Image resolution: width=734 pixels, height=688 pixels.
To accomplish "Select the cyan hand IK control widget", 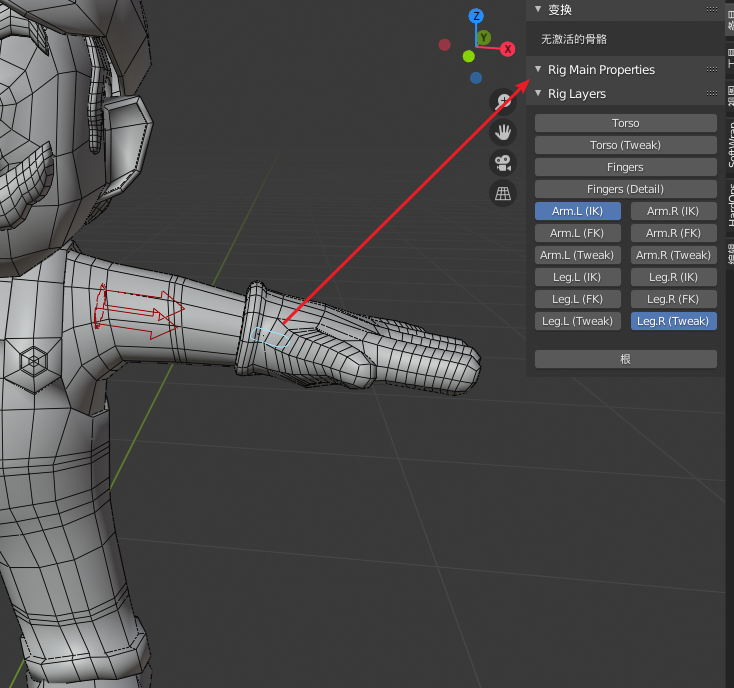I will tap(270, 337).
